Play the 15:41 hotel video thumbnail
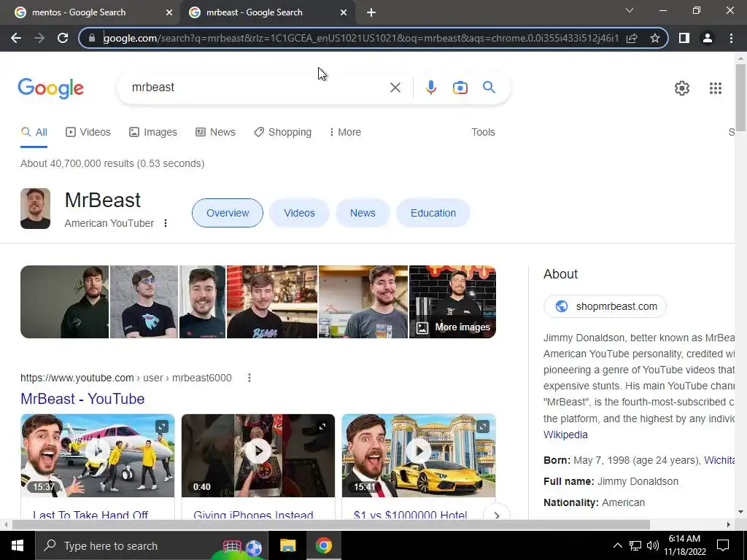747x560 pixels. (x=419, y=456)
